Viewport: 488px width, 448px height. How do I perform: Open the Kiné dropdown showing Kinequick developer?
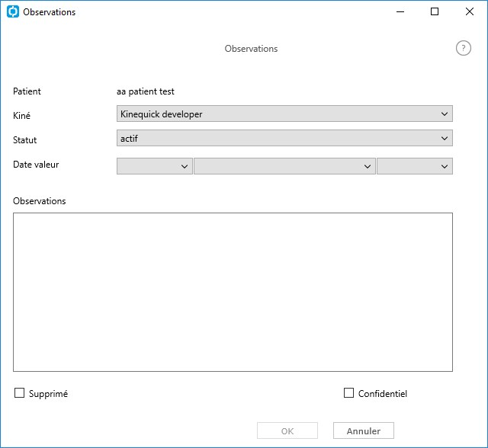click(284, 114)
